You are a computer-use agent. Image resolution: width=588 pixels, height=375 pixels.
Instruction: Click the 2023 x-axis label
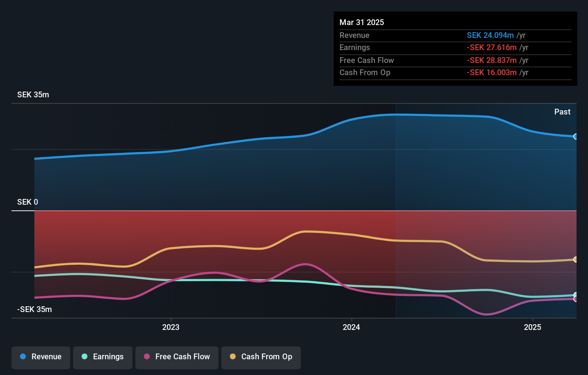click(x=171, y=327)
